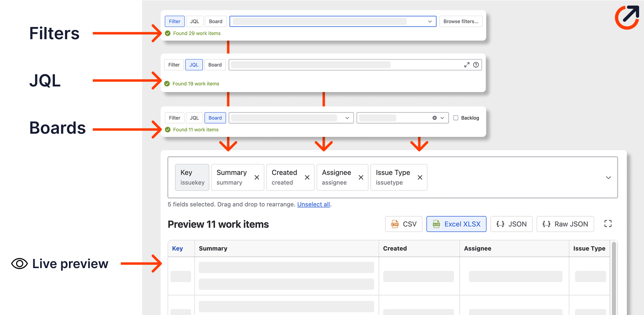This screenshot has height=315, width=644.
Task: Sort preview by the Key column
Action: (x=177, y=248)
